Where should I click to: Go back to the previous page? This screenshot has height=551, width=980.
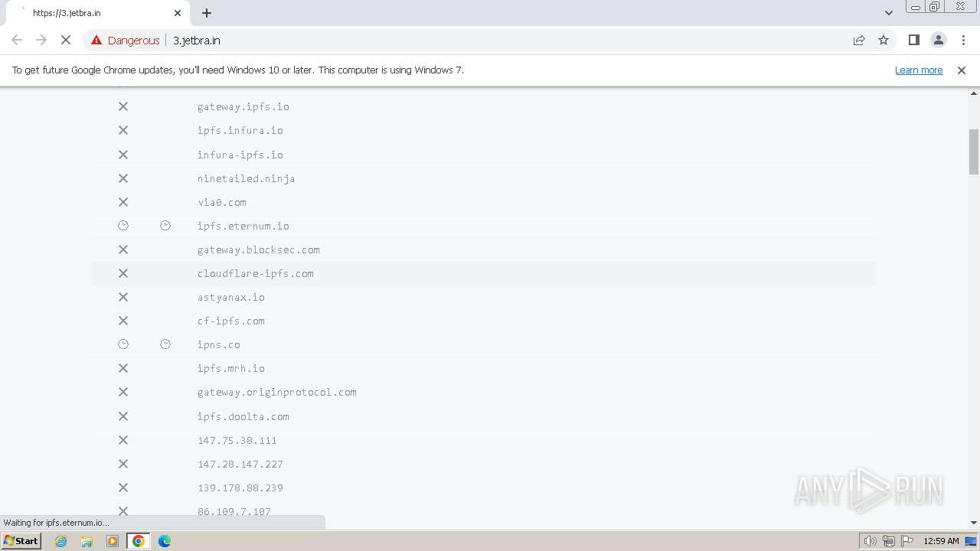[17, 40]
